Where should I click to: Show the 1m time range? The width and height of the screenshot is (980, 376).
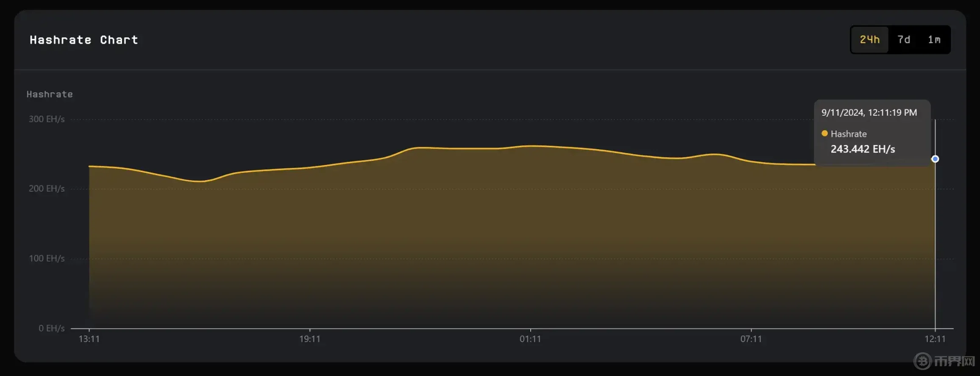click(934, 40)
